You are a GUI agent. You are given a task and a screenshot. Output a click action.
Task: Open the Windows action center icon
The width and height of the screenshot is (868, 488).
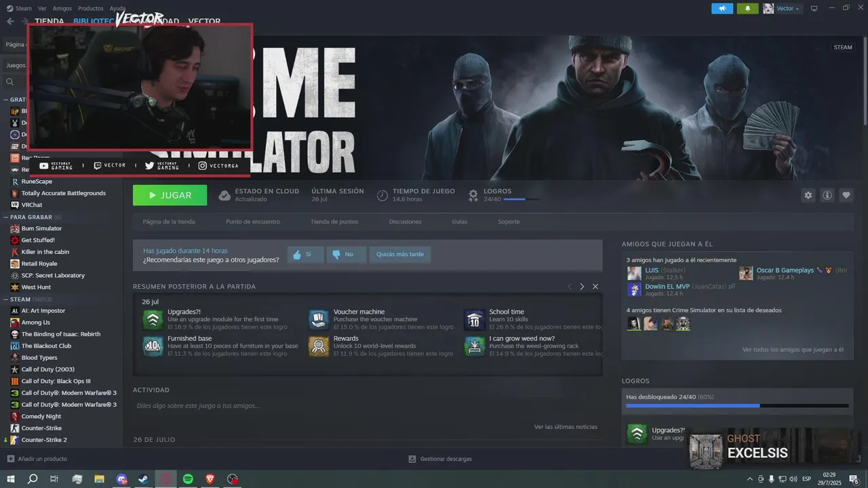pyautogui.click(x=854, y=479)
